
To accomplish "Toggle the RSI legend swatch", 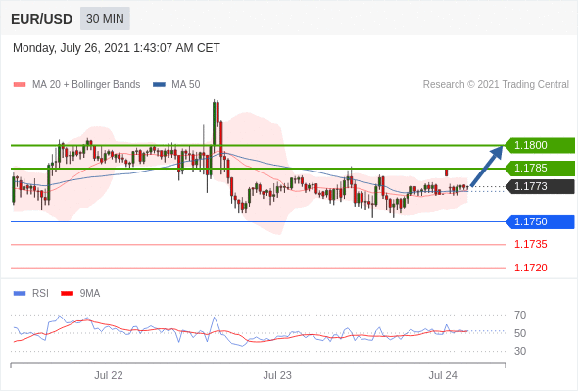I will [x=20, y=294].
